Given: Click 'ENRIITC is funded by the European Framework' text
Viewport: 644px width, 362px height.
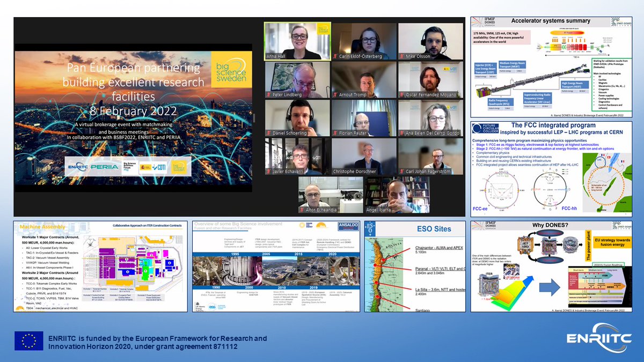Looking at the screenshot, I should [157, 338].
